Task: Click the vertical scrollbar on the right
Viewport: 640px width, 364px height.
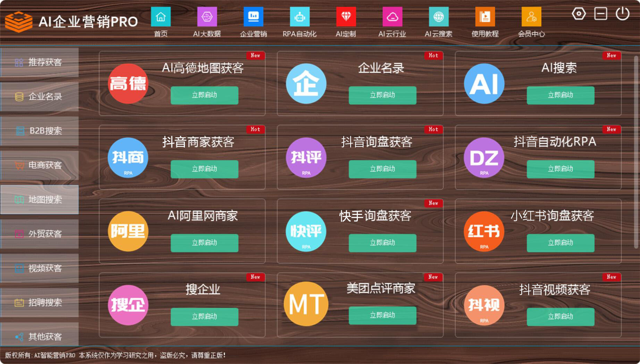Action: [x=636, y=152]
